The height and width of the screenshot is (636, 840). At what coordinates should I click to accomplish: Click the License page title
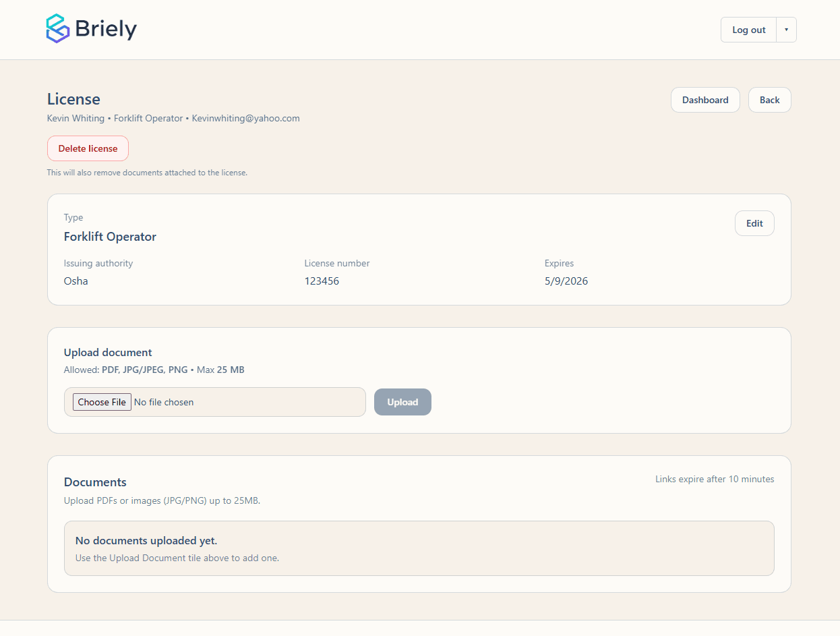[x=73, y=99]
